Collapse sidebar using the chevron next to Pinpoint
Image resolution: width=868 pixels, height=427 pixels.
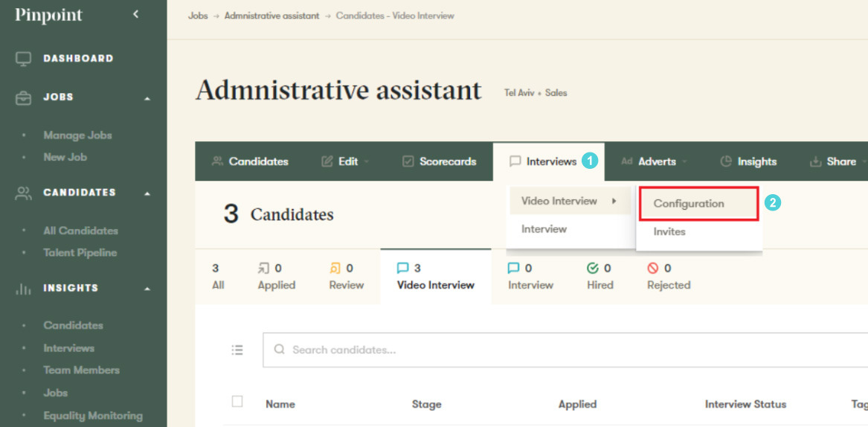135,14
